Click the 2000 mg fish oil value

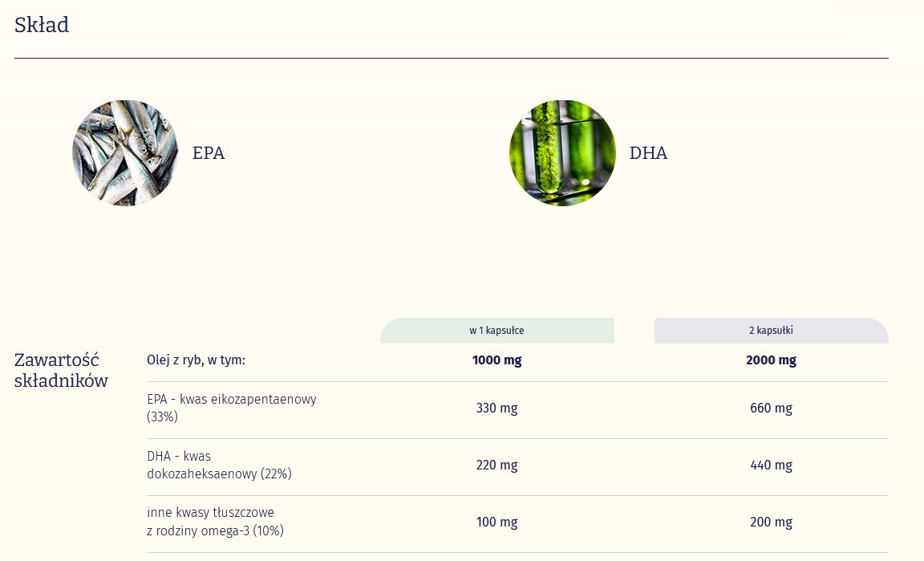click(771, 360)
